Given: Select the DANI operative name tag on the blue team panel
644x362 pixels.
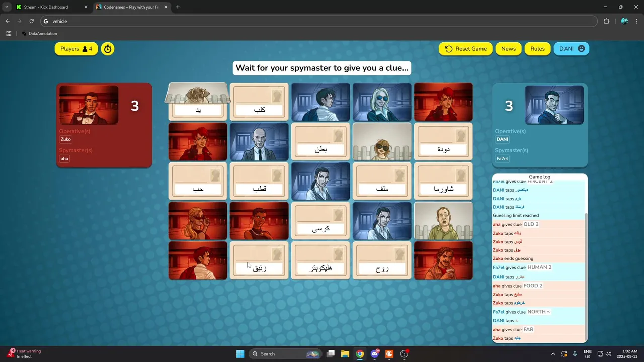Looking at the screenshot, I should [502, 139].
